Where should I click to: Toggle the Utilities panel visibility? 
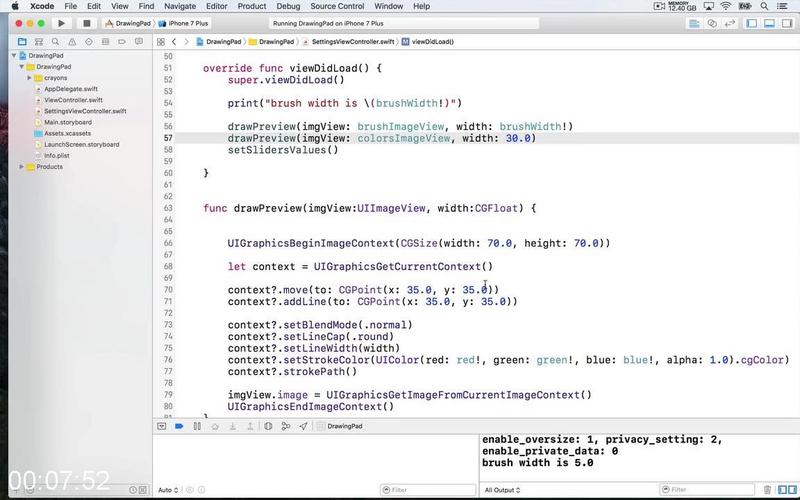coord(787,23)
